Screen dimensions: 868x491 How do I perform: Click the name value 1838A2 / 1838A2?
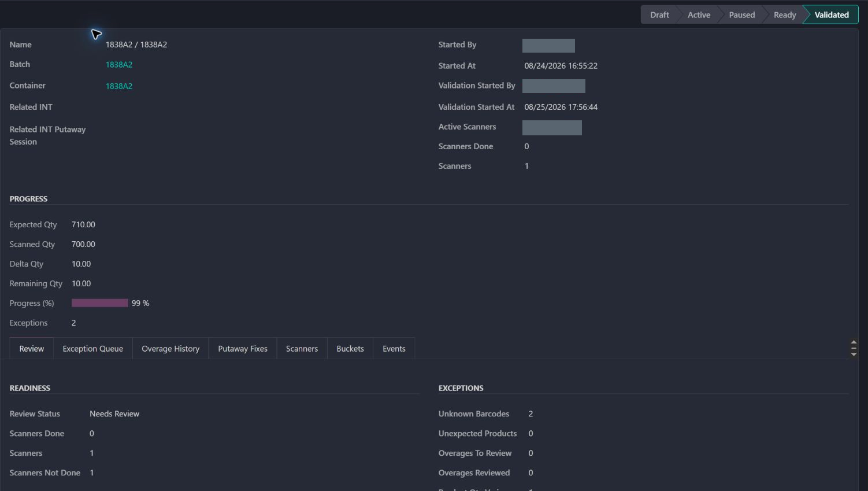click(x=136, y=45)
